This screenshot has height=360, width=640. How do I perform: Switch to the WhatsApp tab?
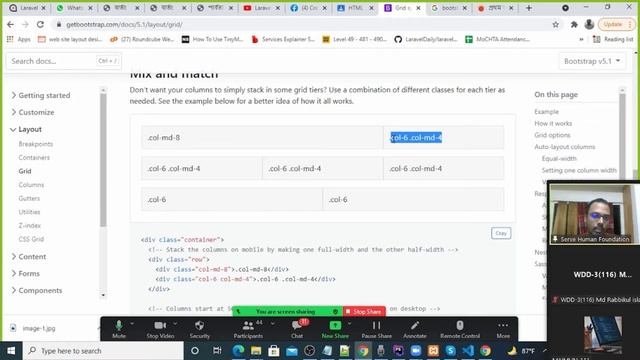click(74, 8)
